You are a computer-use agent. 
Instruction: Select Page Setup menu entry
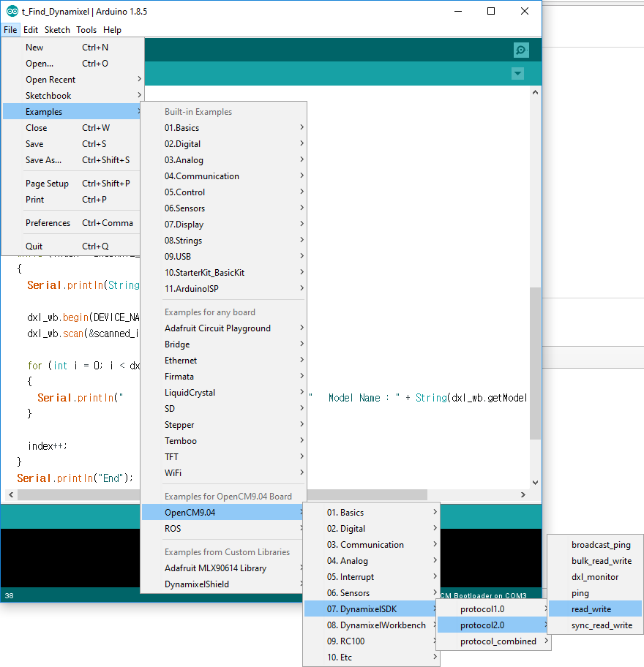[x=72, y=184]
